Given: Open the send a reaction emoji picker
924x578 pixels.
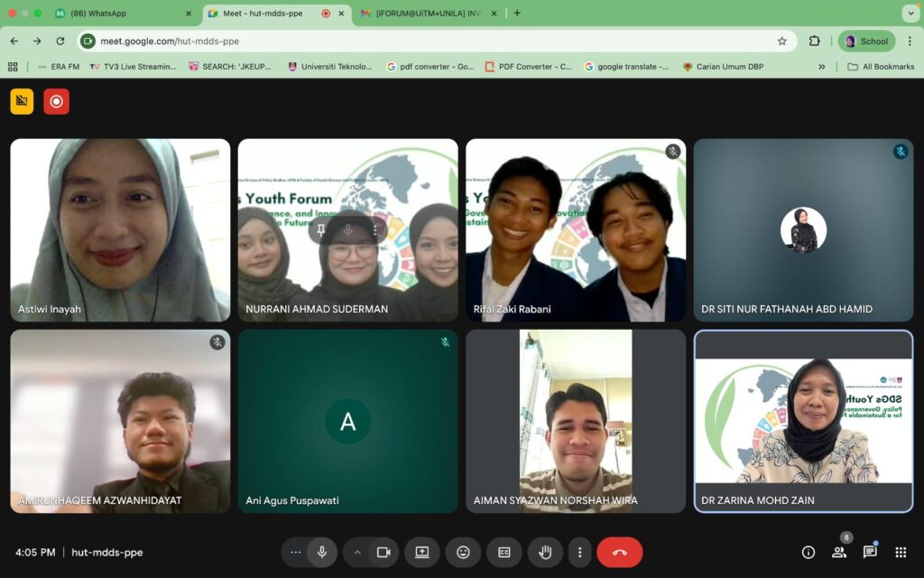Looking at the screenshot, I should [x=463, y=552].
